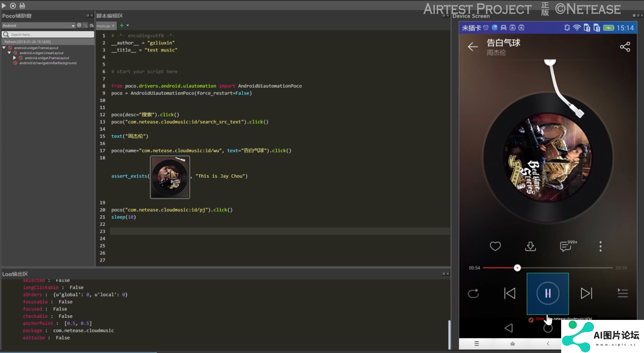The image size is (644, 353).
Task: Open the log report viewer icon
Action: 22,5
